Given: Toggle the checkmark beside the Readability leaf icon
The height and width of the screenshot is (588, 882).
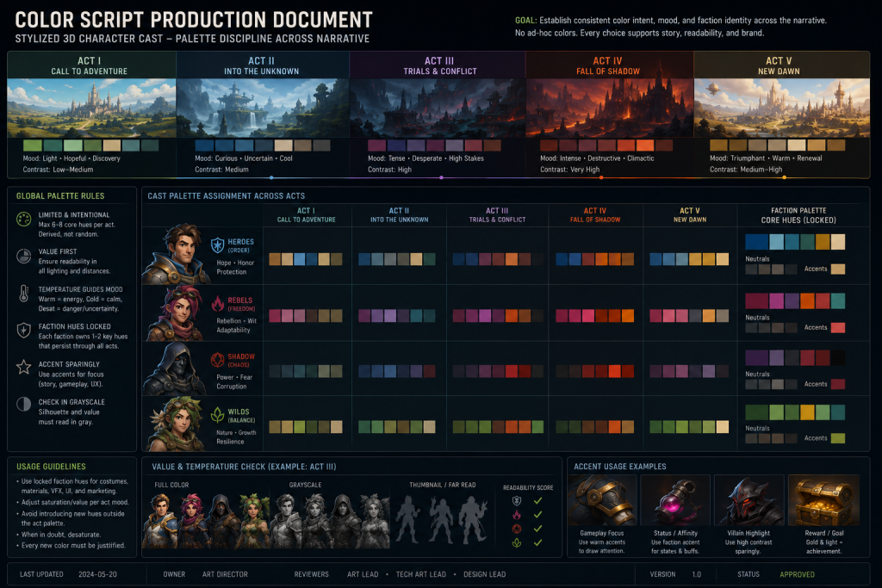Looking at the screenshot, I should point(538,542).
